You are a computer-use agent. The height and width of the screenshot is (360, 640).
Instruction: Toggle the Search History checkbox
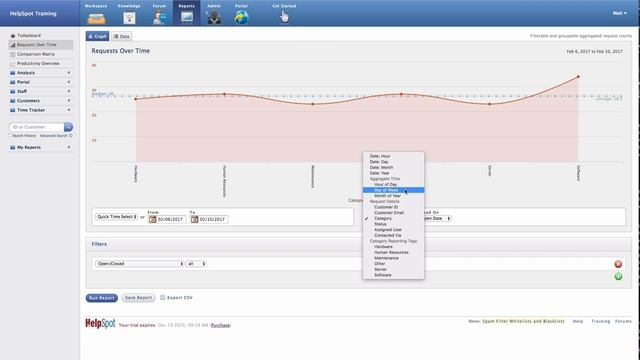(x=11, y=136)
